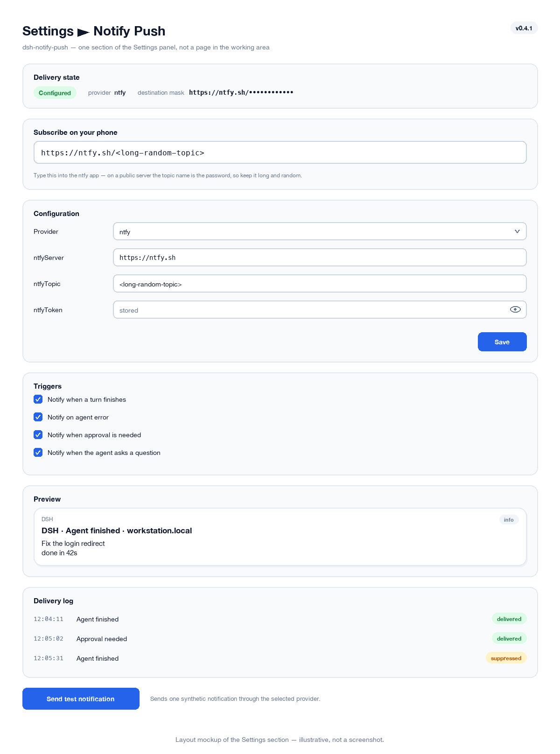Image resolution: width=560 pixels, height=754 pixels.
Task: Click the preview title Agent finished workstation.local
Action: tap(117, 531)
